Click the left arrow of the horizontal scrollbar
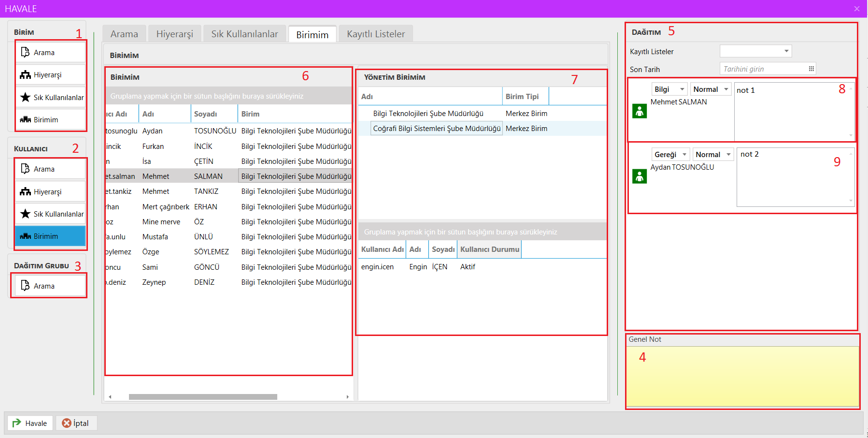 [110, 396]
